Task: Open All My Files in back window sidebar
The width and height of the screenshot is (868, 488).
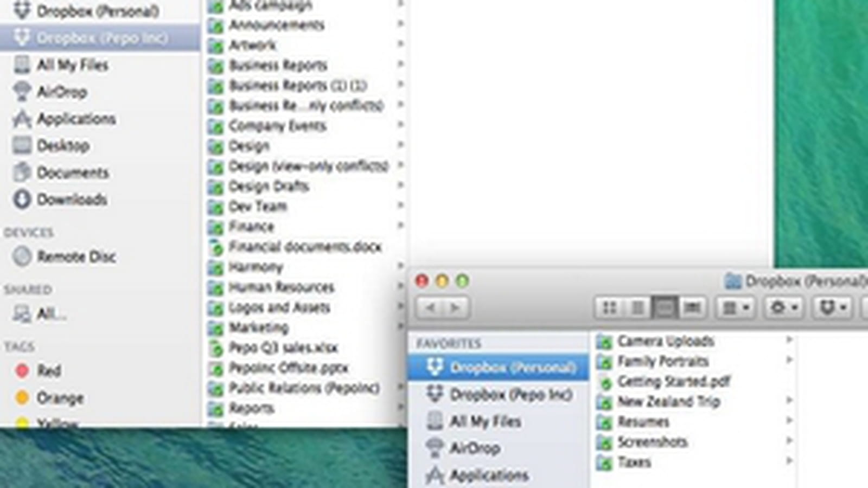Action: point(61,65)
